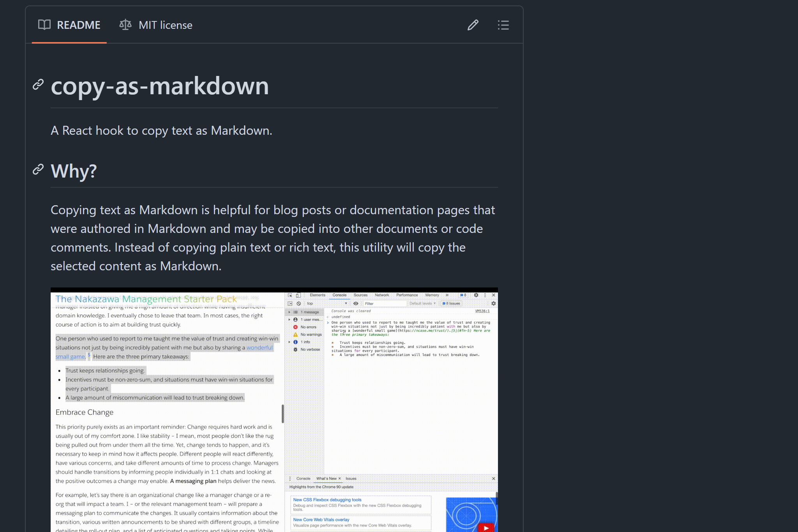This screenshot has width=798, height=532.
Task: Toggle the 1 info messages filter
Action: pyautogui.click(x=305, y=342)
